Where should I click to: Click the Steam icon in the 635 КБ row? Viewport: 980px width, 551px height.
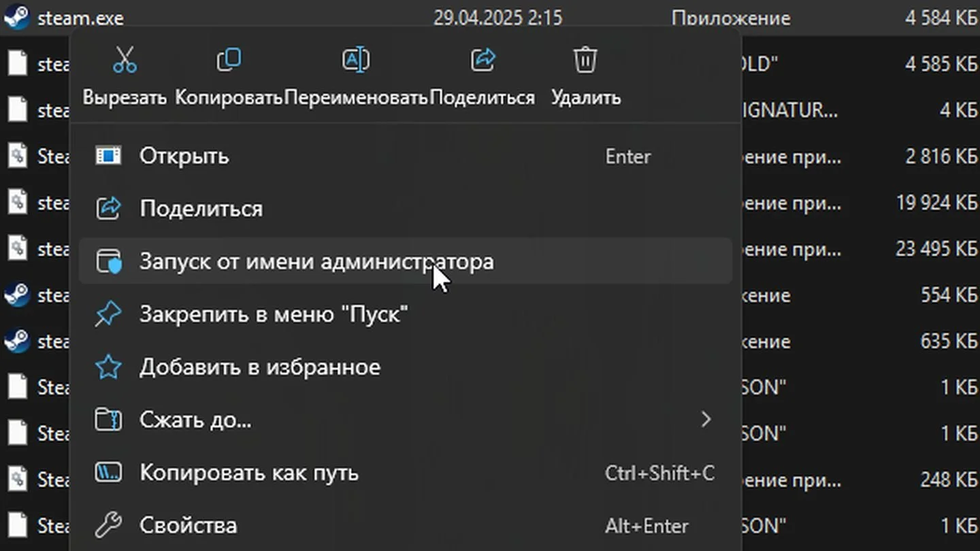point(16,340)
